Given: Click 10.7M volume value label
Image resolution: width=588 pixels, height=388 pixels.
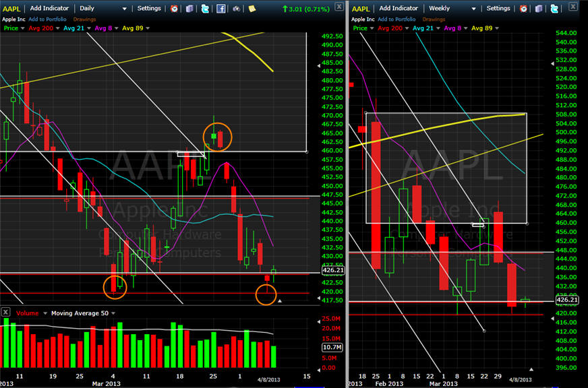Looking at the screenshot, I should (x=332, y=348).
